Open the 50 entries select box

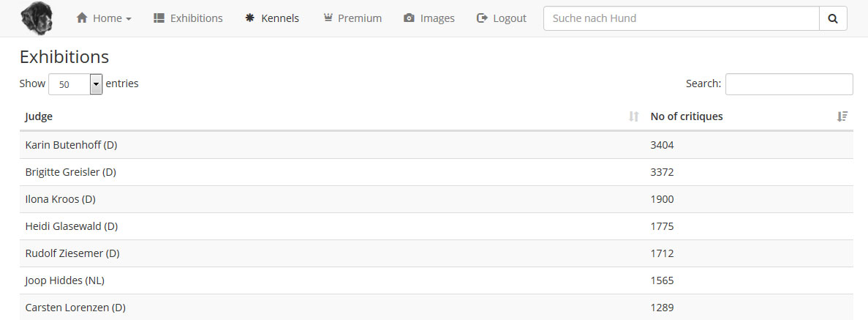(76, 84)
